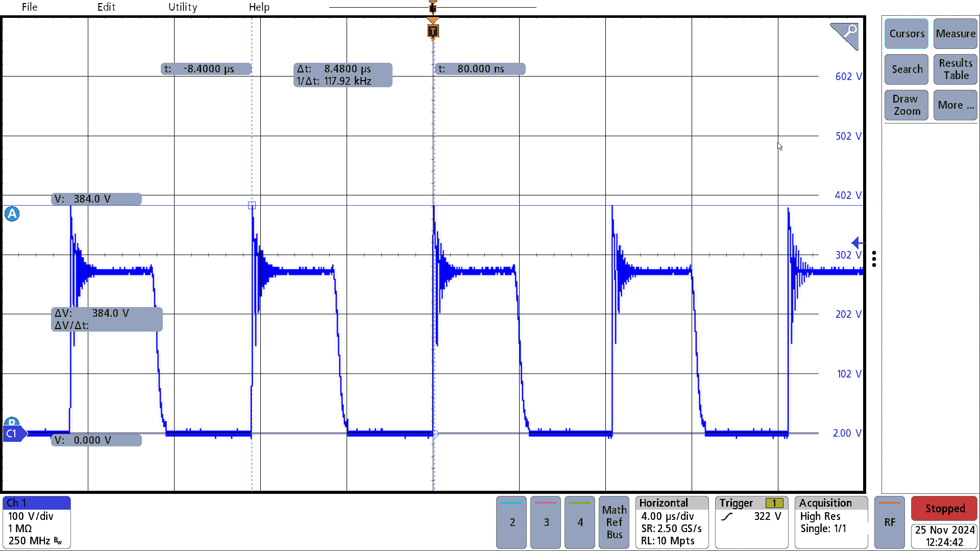The height and width of the screenshot is (551, 980).
Task: Click the date and time readout
Action: pyautogui.click(x=945, y=536)
